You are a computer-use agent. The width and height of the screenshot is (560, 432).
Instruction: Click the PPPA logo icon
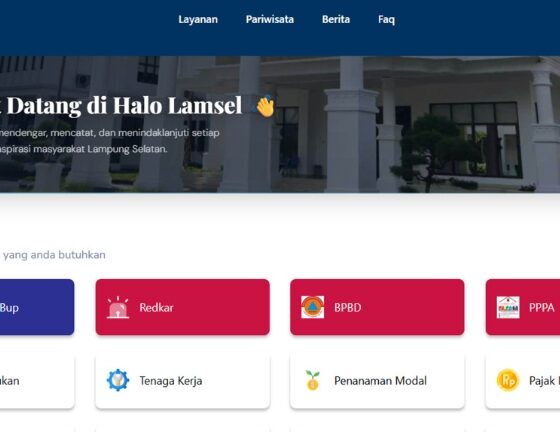(508, 307)
